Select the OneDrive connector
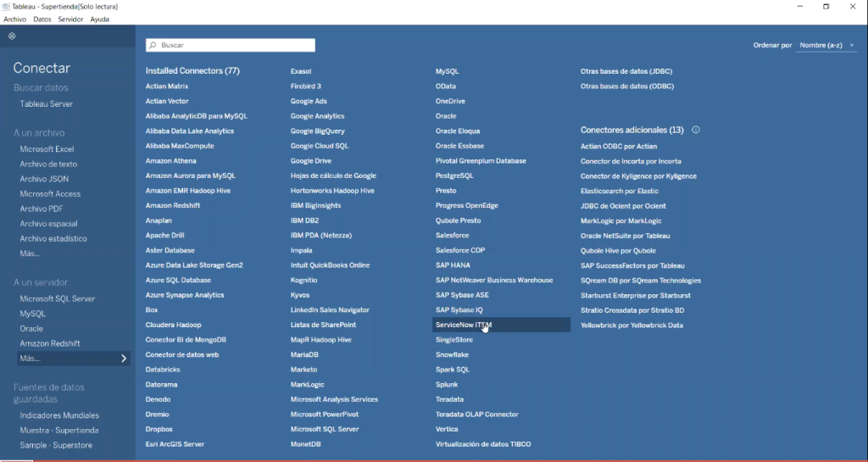Image resolution: width=868 pixels, height=462 pixels. coord(451,101)
